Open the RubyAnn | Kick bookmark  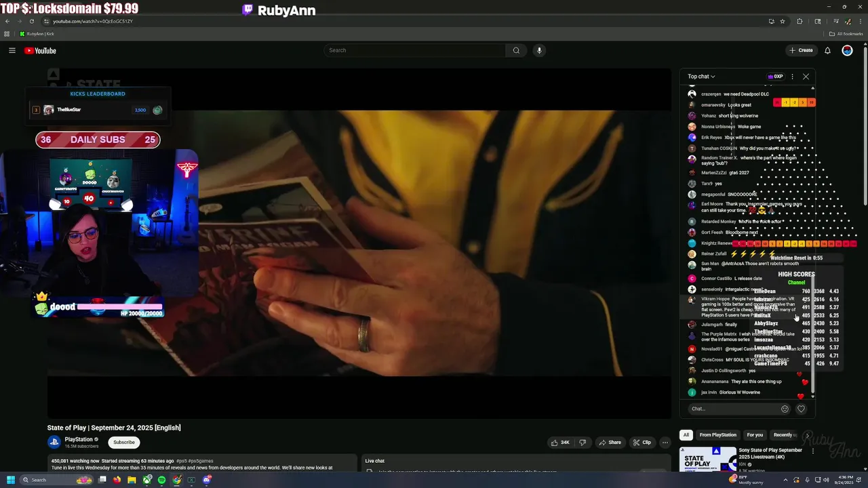click(37, 34)
